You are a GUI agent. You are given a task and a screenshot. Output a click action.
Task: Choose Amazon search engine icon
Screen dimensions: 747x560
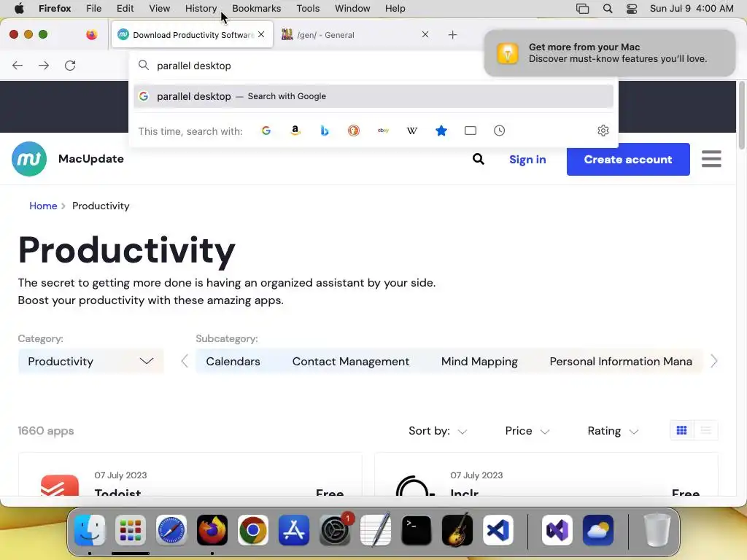[295, 131]
